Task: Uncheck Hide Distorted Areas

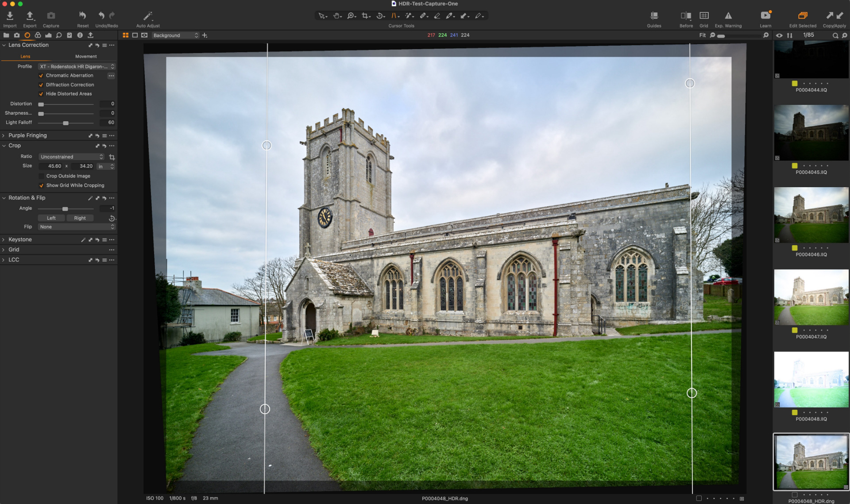Action: tap(42, 93)
